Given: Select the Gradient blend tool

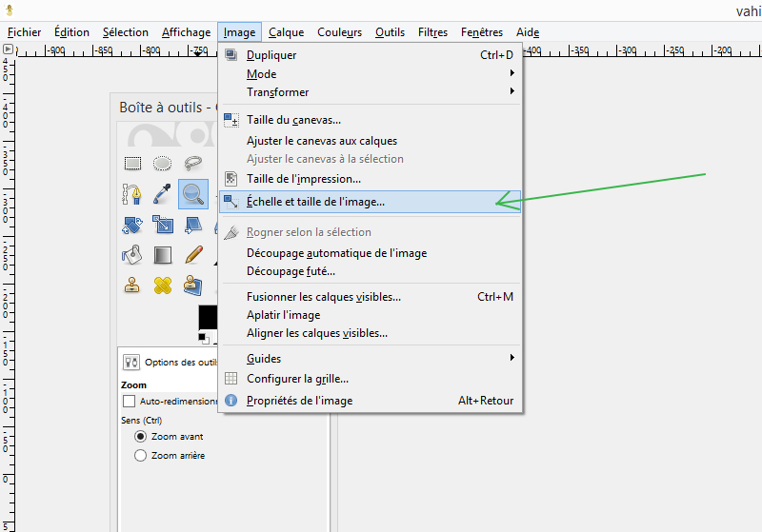Looking at the screenshot, I should pos(162,255).
